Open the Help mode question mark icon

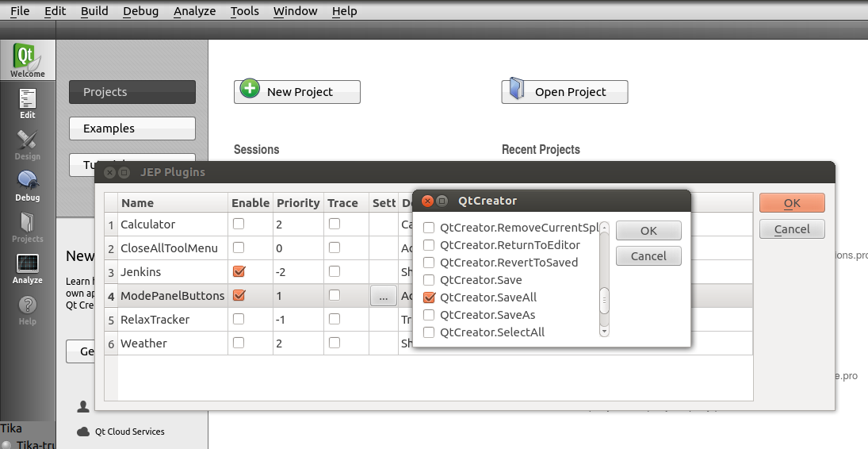click(x=27, y=305)
